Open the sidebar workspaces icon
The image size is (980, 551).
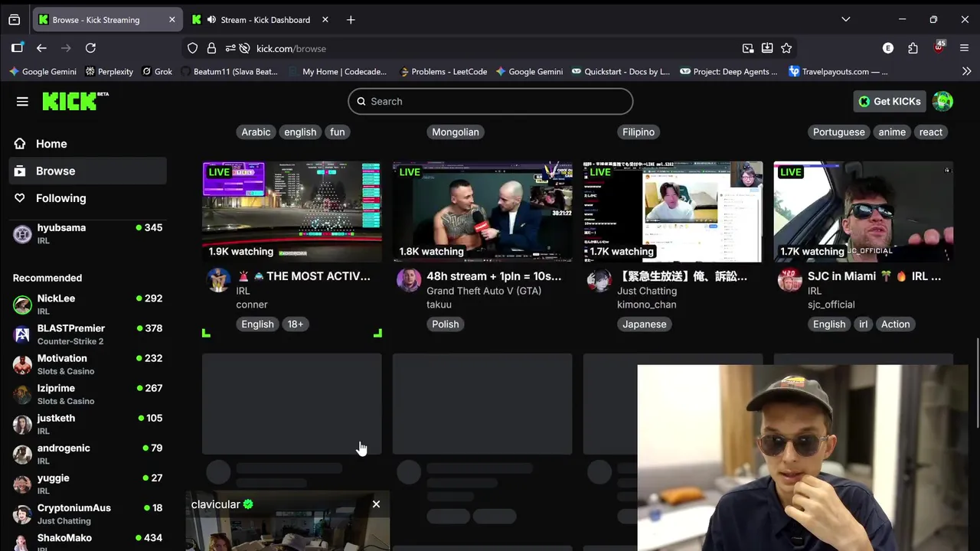click(x=17, y=48)
